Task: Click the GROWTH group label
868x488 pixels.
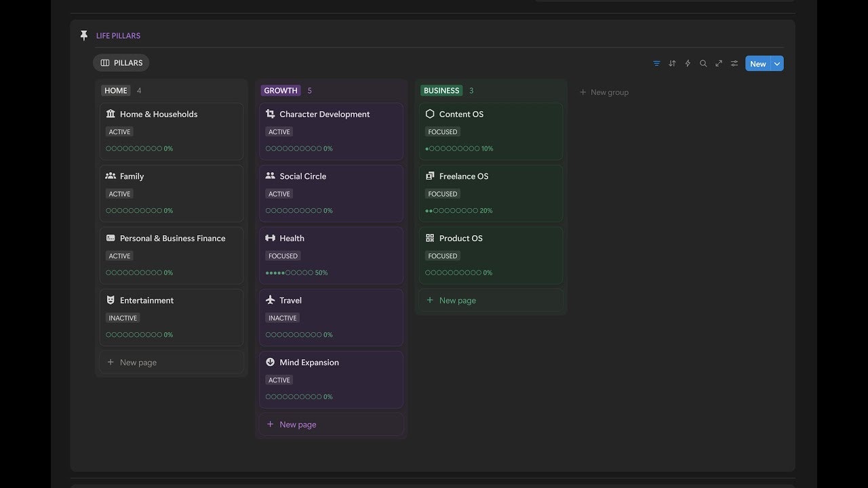Action: point(281,91)
